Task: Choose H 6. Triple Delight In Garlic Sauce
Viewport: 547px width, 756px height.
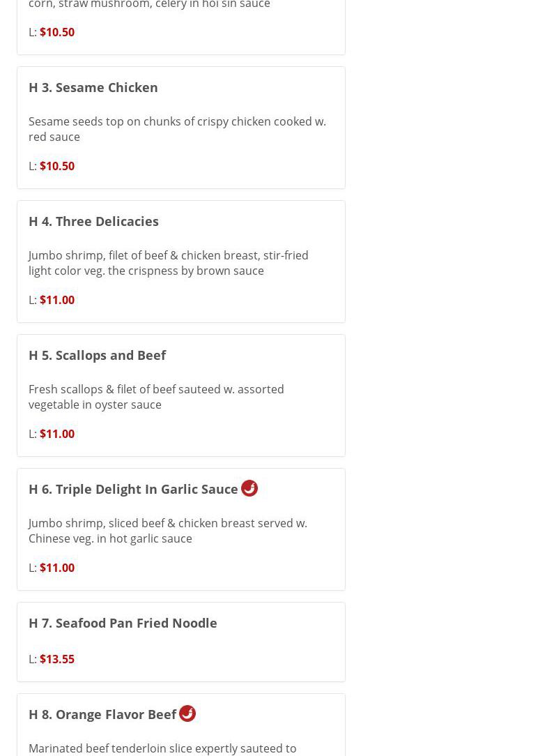Action: (x=133, y=489)
